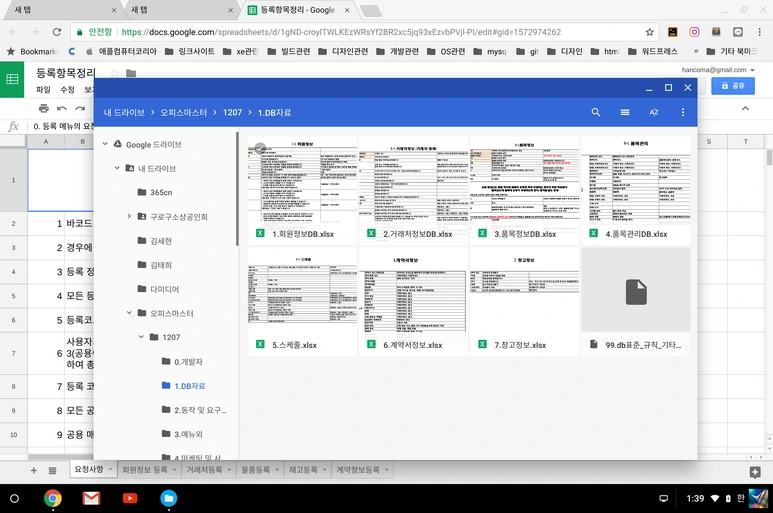Open dropdown on 거래처등록 sheet tab
This screenshot has width=773, height=513.
(229, 470)
